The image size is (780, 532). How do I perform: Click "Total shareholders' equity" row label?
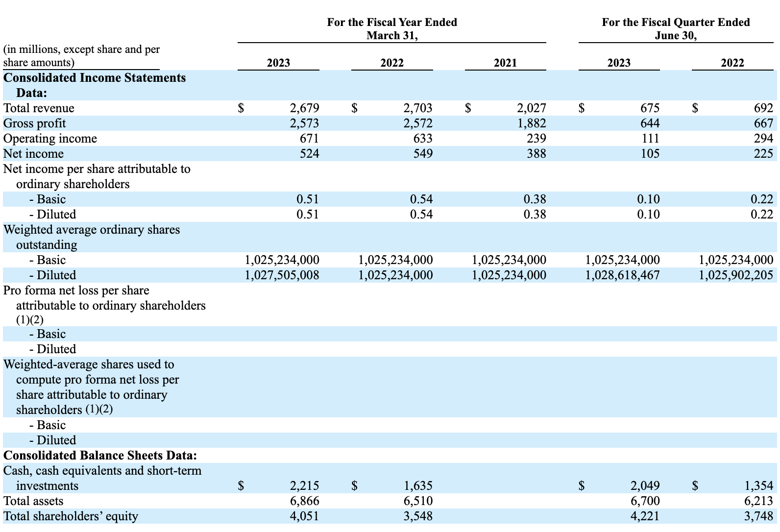(71, 516)
